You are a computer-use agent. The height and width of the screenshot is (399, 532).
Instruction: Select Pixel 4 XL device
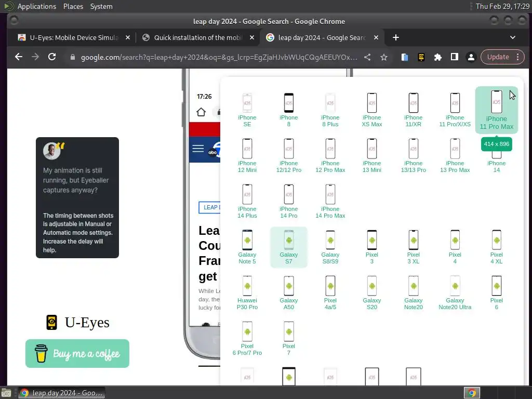pos(496,247)
